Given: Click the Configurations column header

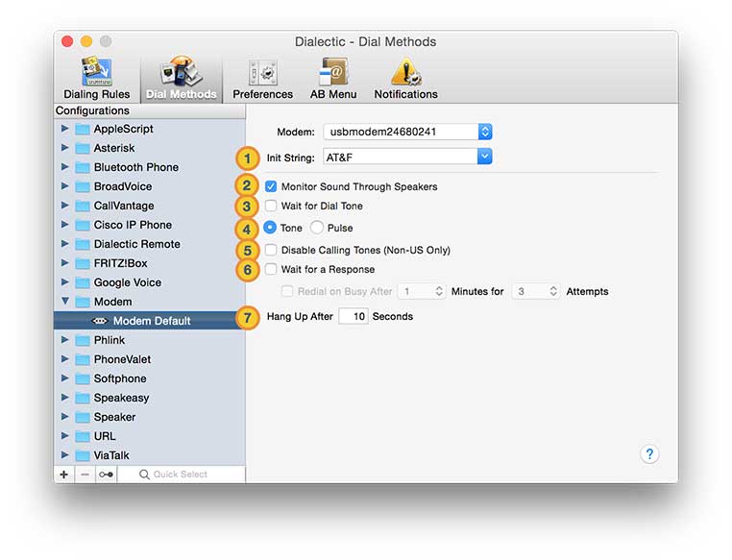Looking at the screenshot, I should coord(150,110).
